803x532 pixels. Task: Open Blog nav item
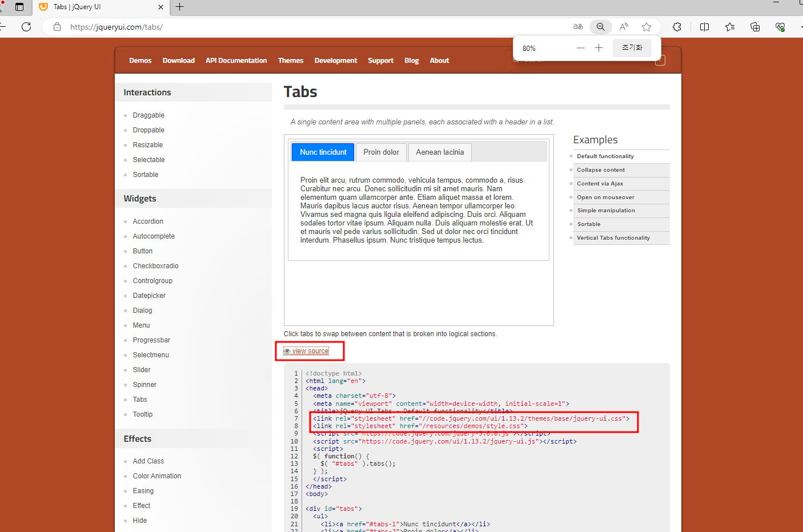click(412, 61)
